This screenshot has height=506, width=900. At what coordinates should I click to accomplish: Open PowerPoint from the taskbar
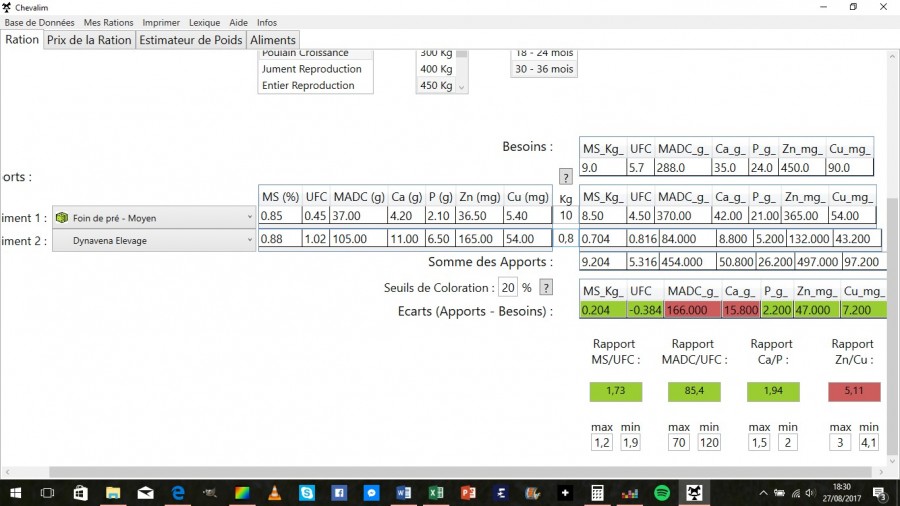(x=468, y=493)
